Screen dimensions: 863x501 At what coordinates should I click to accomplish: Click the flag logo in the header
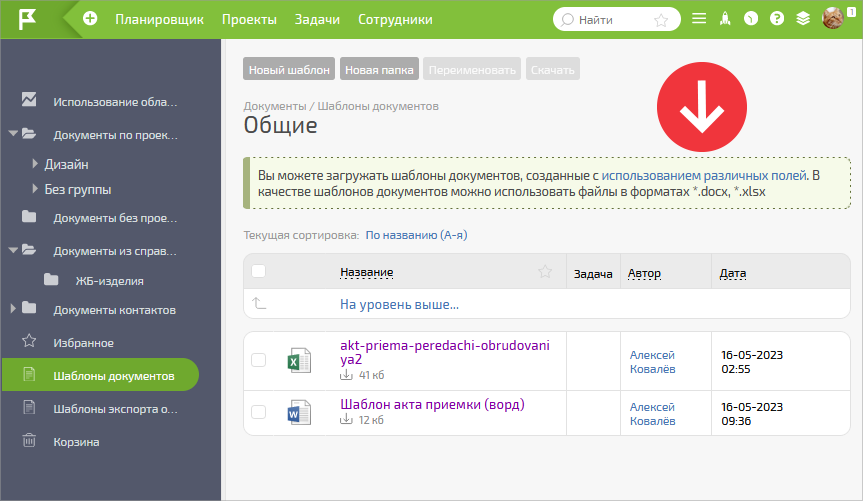pos(27,19)
